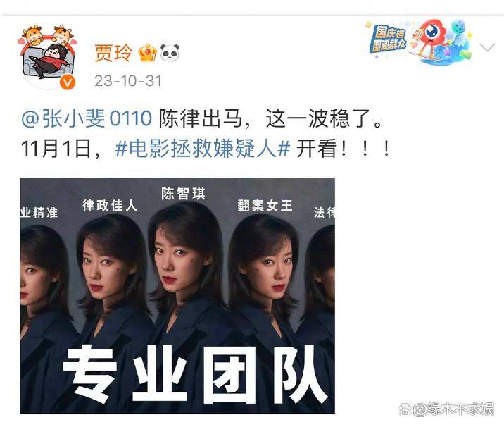Open the @张小斐0110 mention
The height and width of the screenshot is (427, 504).
[x=86, y=118]
